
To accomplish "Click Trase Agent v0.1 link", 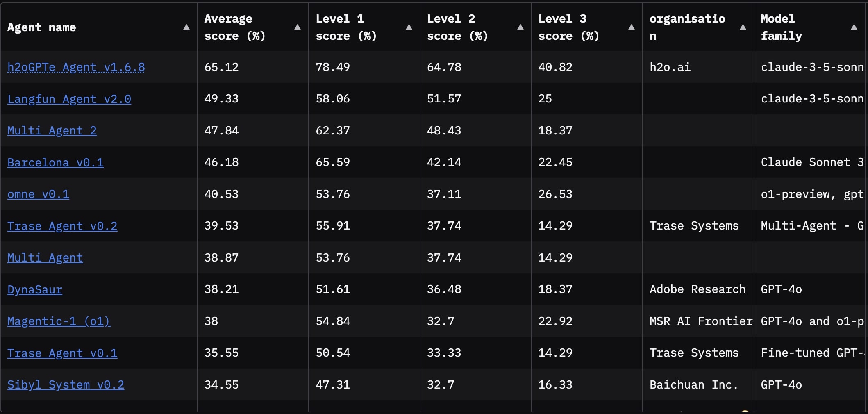I will [x=62, y=353].
